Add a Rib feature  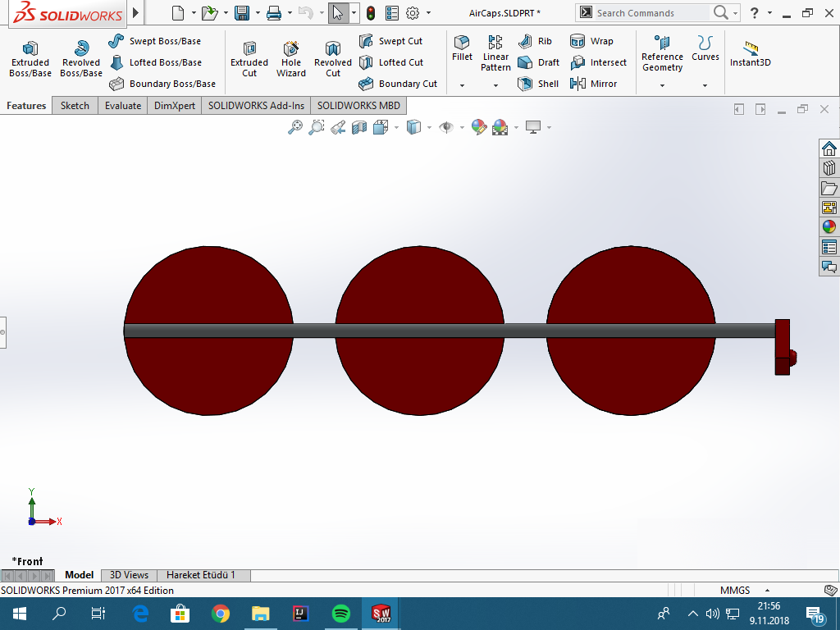(535, 41)
